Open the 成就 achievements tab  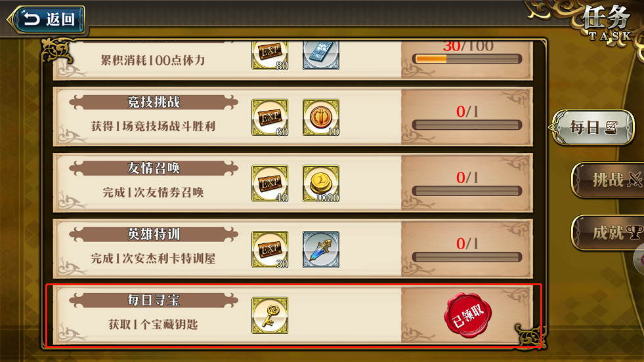coord(609,232)
